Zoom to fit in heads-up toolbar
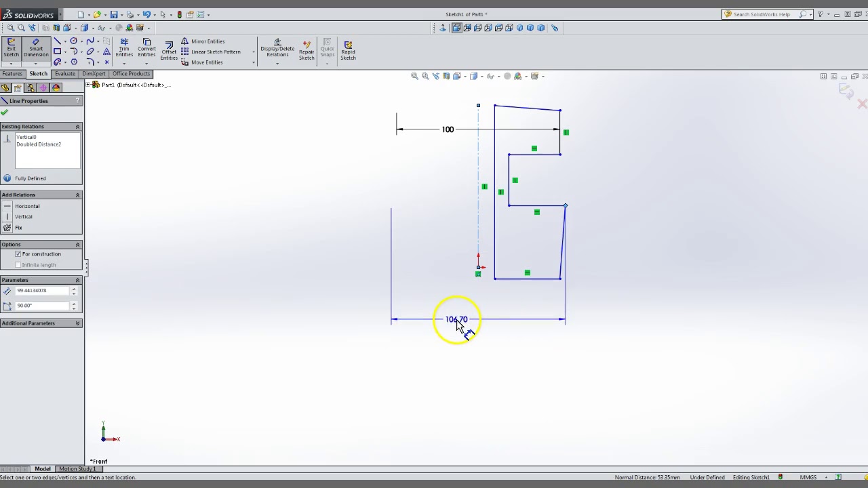The height and width of the screenshot is (488, 868). pos(414,76)
